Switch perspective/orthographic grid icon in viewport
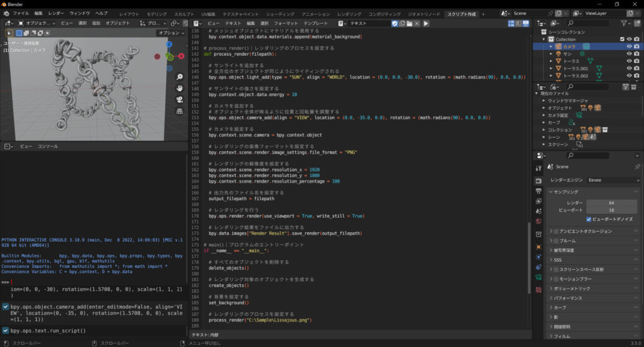The height and width of the screenshot is (347, 644). point(180,111)
